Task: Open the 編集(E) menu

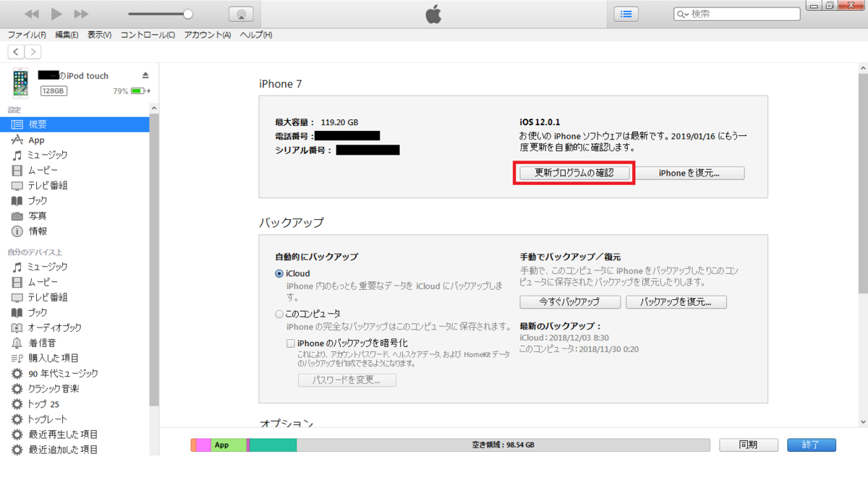Action: click(x=67, y=35)
